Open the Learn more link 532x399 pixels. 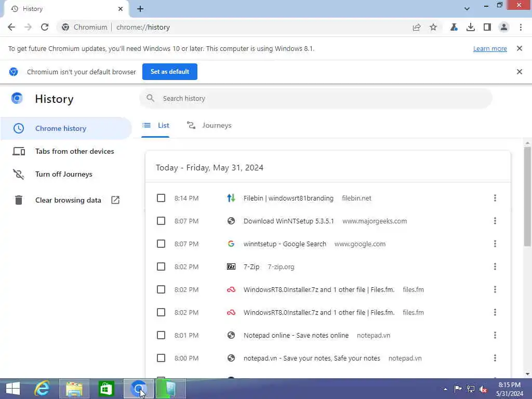coord(490,48)
